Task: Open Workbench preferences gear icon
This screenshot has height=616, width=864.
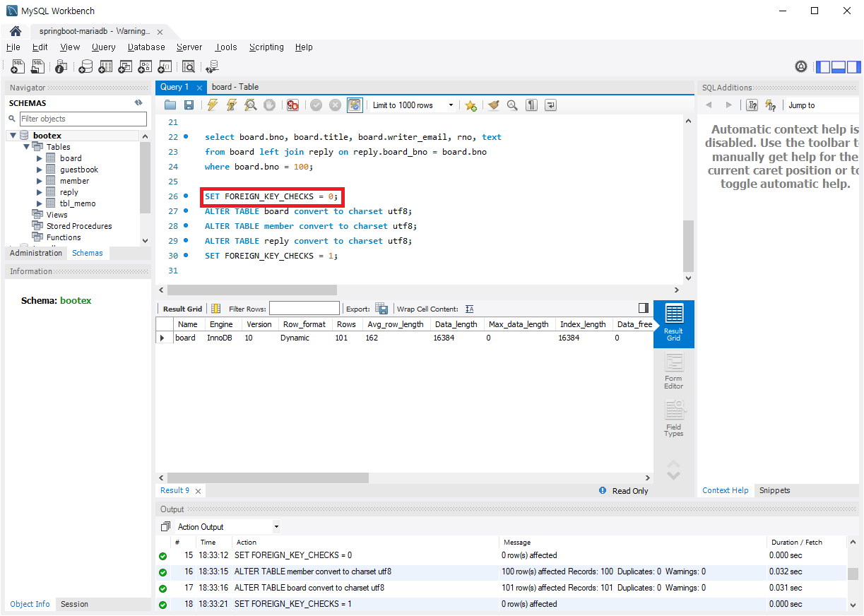Action: click(801, 66)
